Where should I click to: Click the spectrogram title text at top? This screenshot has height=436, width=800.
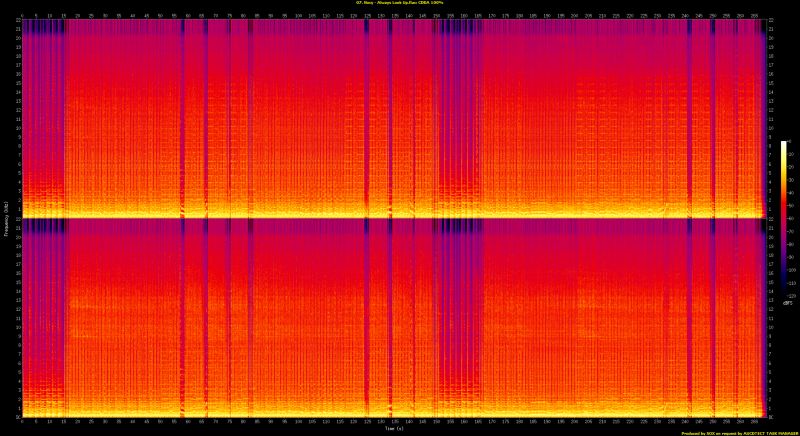click(x=400, y=4)
